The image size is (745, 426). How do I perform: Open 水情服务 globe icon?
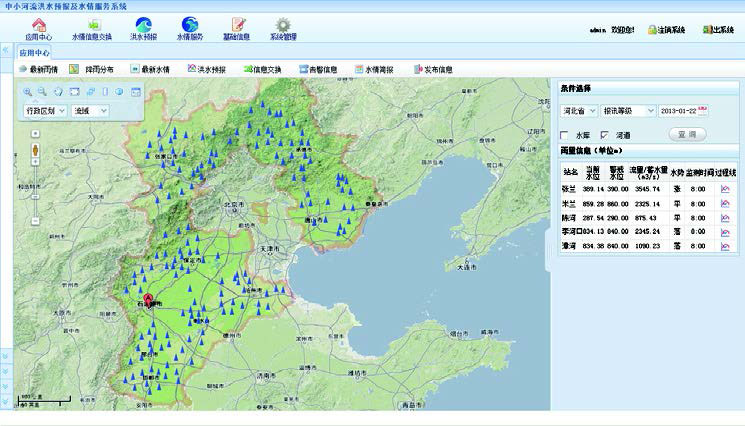(190, 25)
